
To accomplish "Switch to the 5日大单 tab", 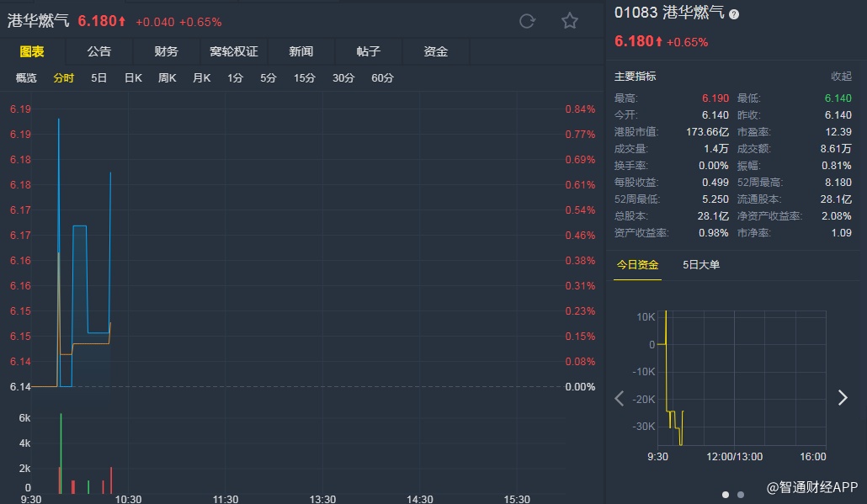I will [x=701, y=265].
